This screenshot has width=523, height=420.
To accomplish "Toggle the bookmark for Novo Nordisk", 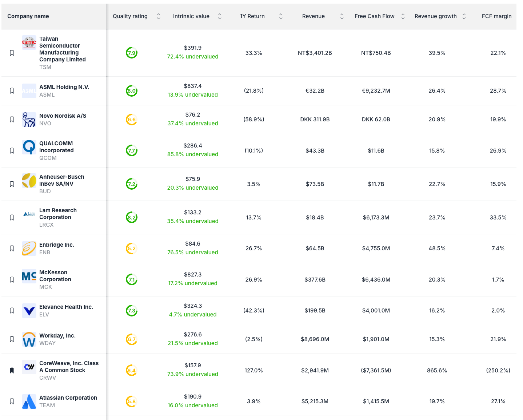I will pos(12,119).
